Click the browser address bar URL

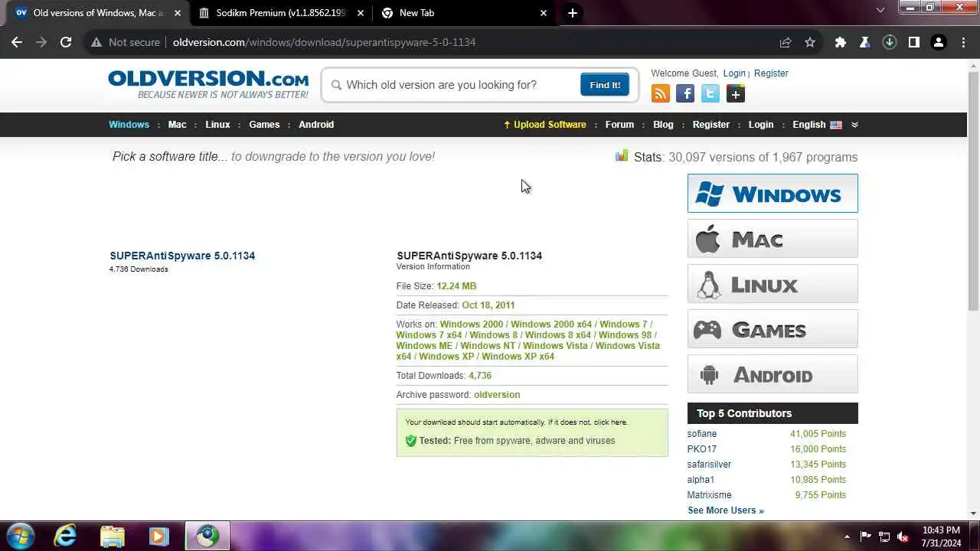pyautogui.click(x=324, y=42)
